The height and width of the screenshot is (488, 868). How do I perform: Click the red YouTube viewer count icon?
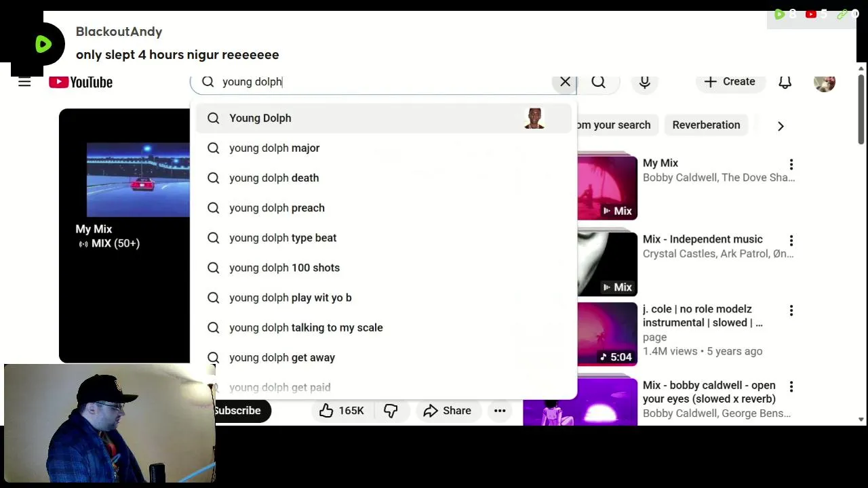[x=811, y=14]
